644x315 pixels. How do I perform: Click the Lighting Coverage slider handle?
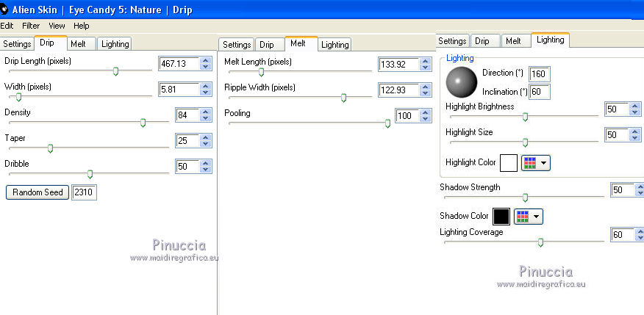540,243
